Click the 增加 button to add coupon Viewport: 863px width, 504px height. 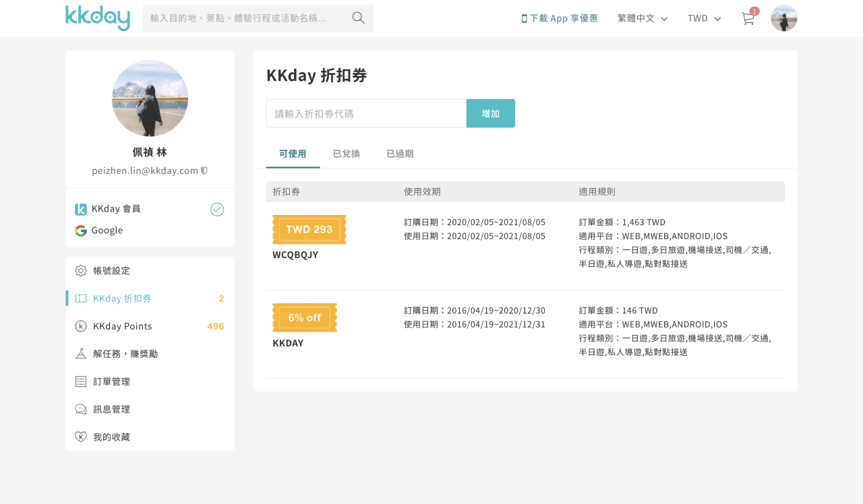(491, 113)
